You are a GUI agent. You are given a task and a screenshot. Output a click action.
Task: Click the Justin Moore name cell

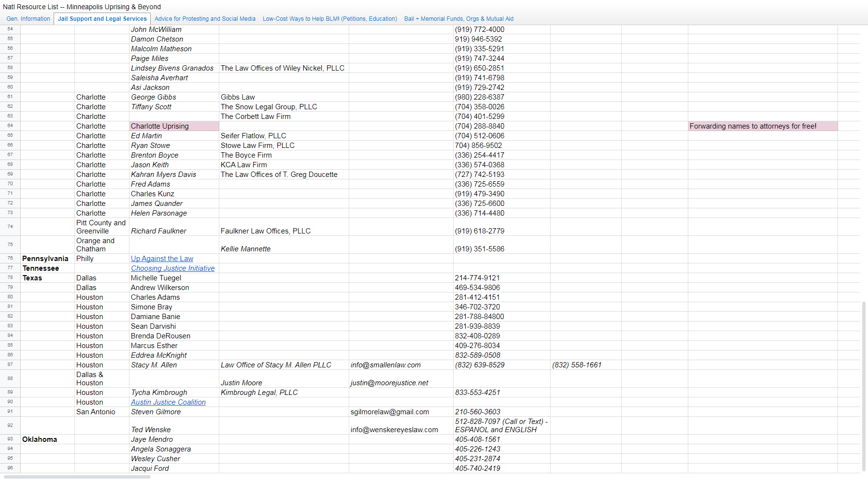(x=284, y=379)
